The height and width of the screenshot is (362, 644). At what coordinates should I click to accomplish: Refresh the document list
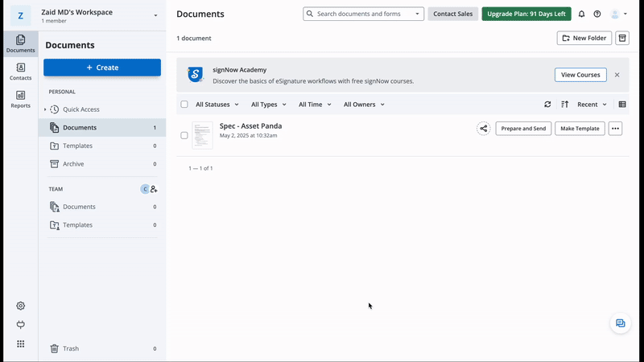click(x=547, y=105)
